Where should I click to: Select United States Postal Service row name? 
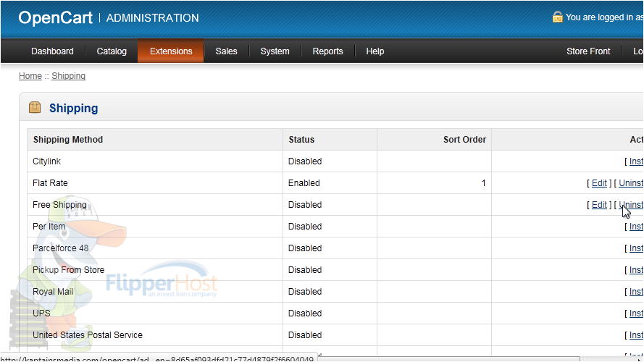pyautogui.click(x=88, y=335)
